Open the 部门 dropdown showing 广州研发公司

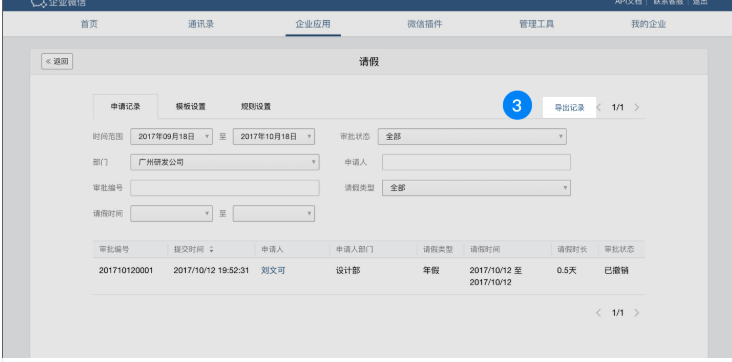click(x=225, y=162)
